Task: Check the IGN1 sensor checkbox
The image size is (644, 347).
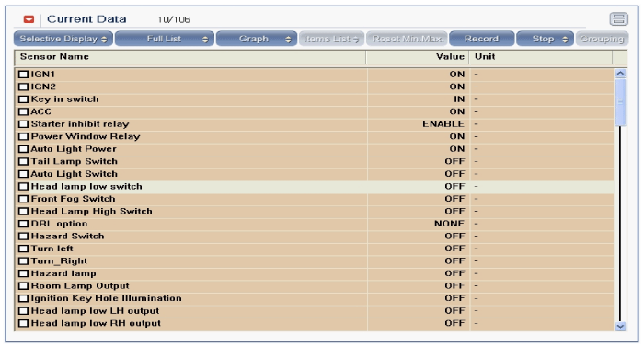Action: tap(23, 75)
